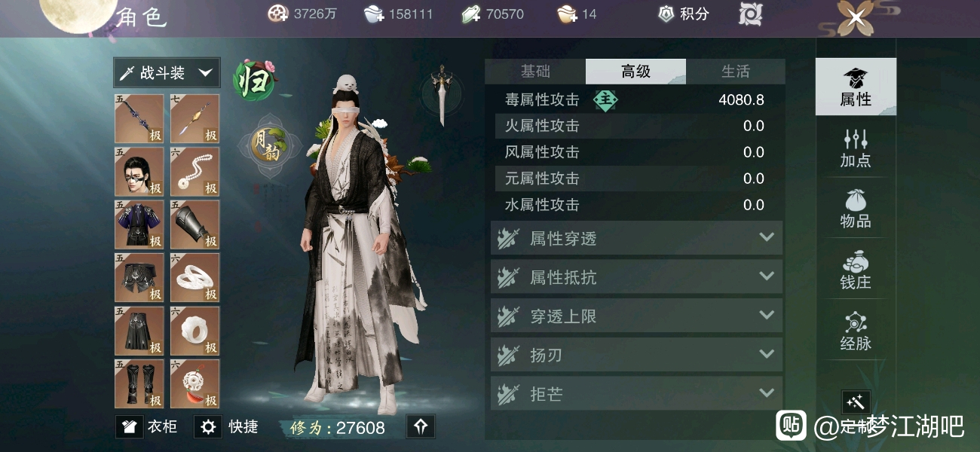Open the 物品 inventory bag icon
980x452 pixels.
tap(856, 209)
